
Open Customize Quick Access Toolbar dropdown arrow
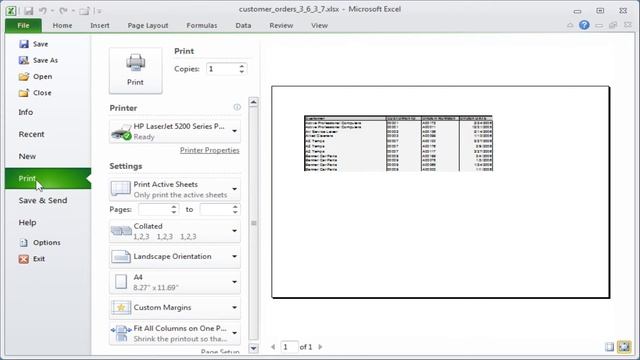pyautogui.click(x=99, y=11)
